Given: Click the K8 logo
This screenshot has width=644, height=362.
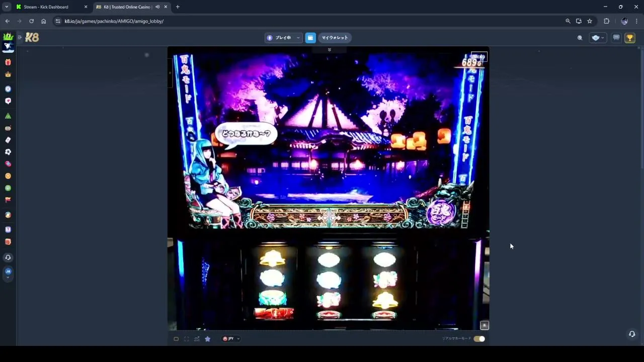Looking at the screenshot, I should (32, 37).
